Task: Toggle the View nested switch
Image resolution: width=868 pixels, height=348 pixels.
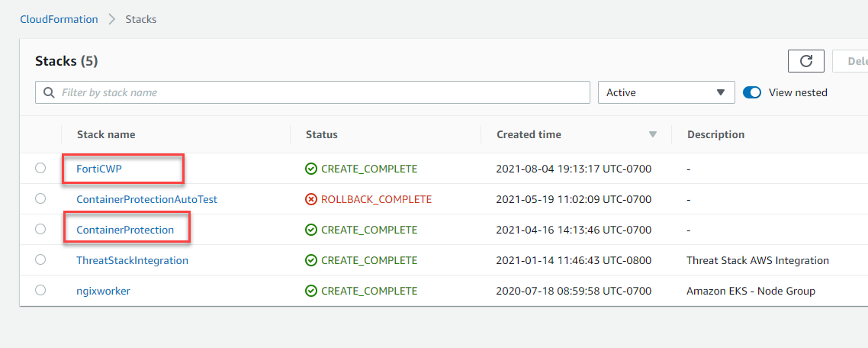Action: tap(752, 92)
